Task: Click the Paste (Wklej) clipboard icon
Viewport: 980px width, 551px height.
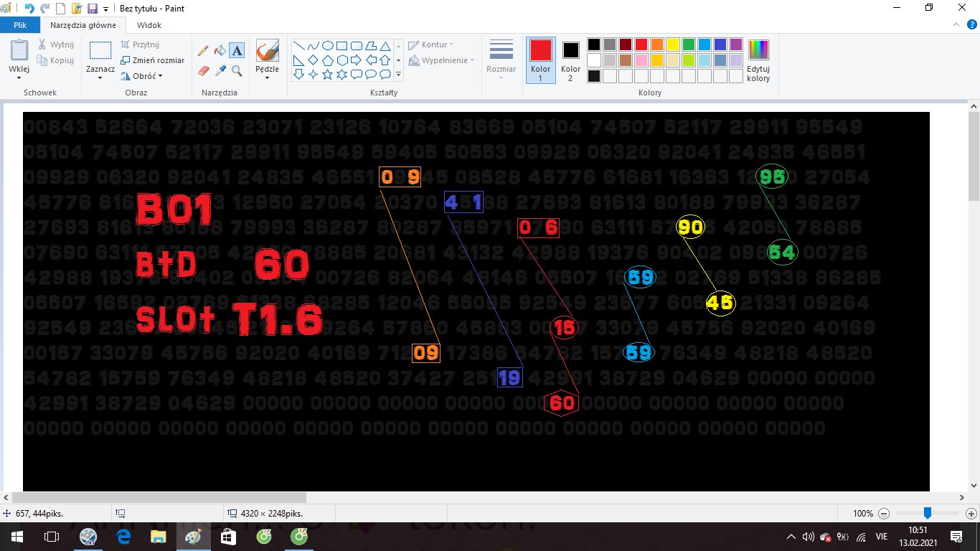Action: (x=19, y=50)
